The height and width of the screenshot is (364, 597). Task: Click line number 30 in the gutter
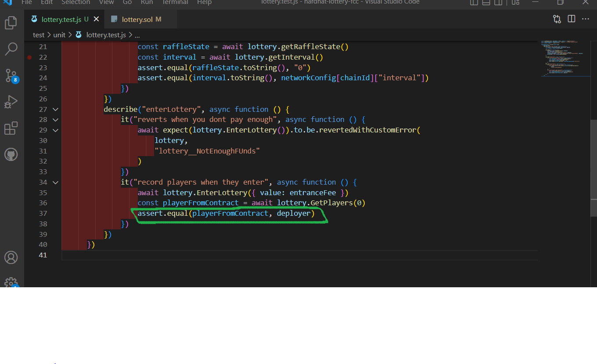(43, 140)
